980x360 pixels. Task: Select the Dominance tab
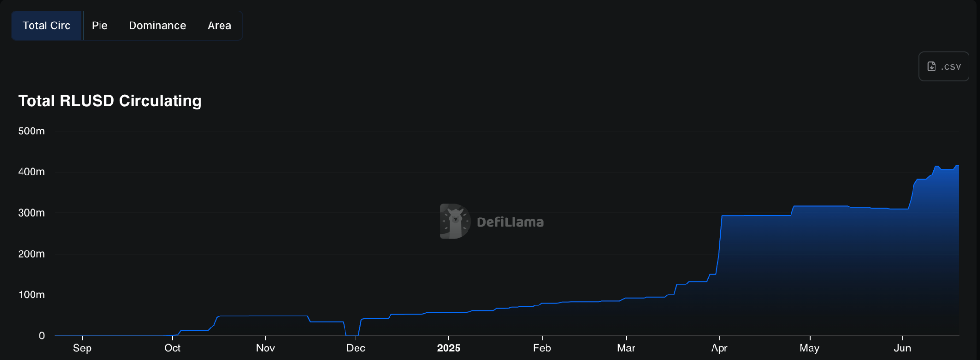pos(157,26)
